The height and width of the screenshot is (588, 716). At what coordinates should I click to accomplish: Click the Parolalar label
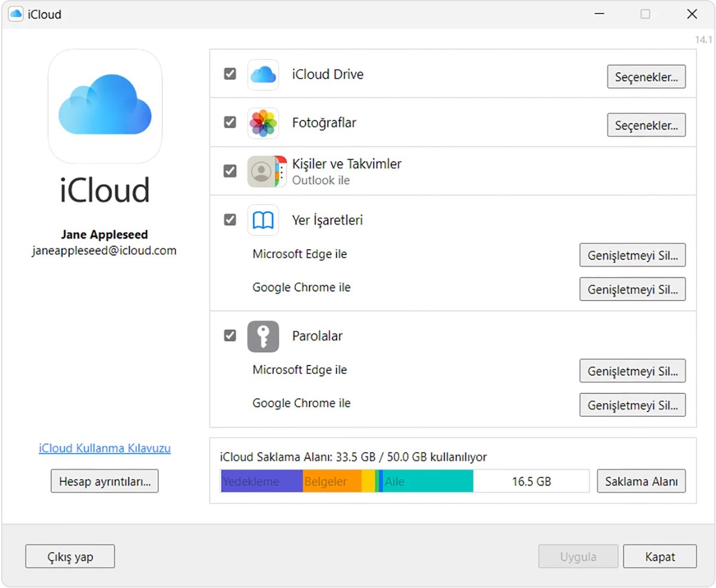317,336
